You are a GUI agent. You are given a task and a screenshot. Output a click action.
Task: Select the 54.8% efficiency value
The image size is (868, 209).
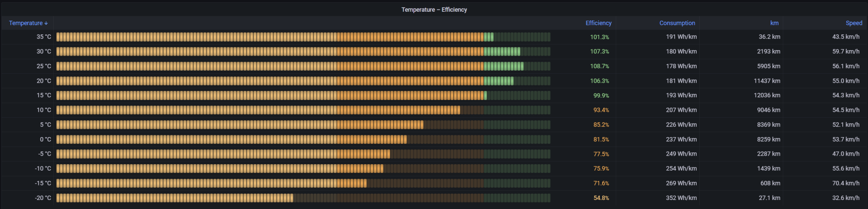601,198
